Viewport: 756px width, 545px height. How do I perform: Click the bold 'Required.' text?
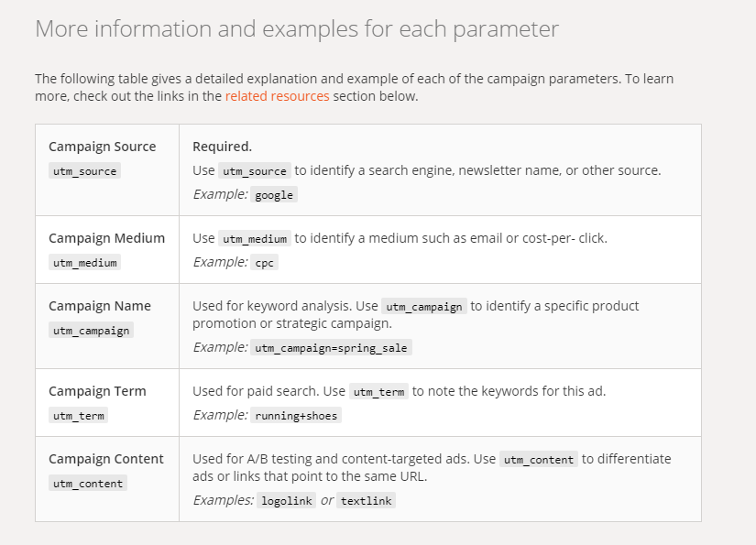pyautogui.click(x=222, y=147)
